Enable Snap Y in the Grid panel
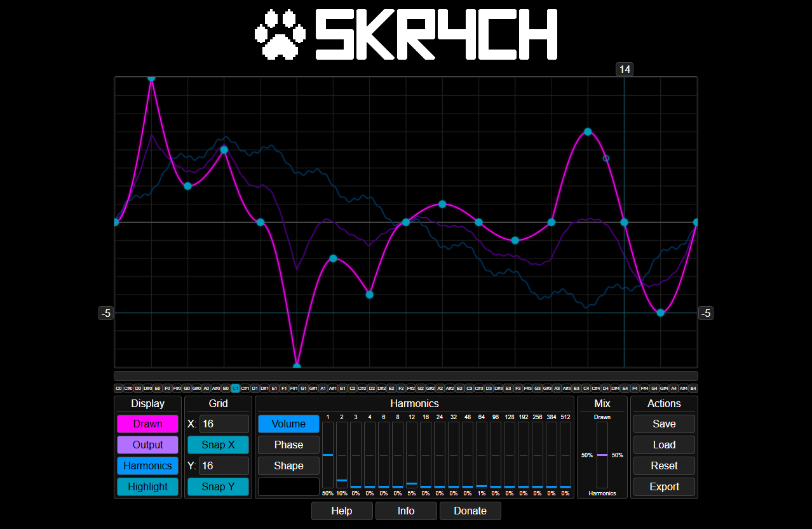812x529 pixels. click(x=218, y=486)
